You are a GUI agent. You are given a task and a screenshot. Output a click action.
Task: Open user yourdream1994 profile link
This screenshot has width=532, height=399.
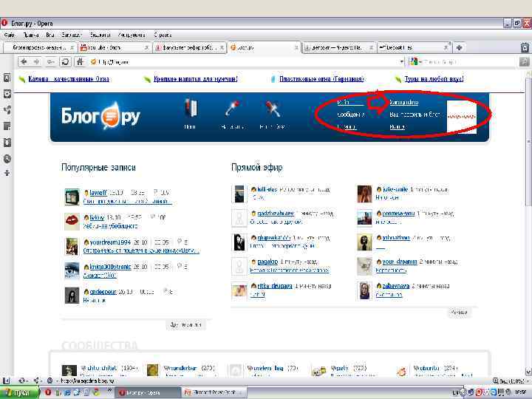point(110,242)
